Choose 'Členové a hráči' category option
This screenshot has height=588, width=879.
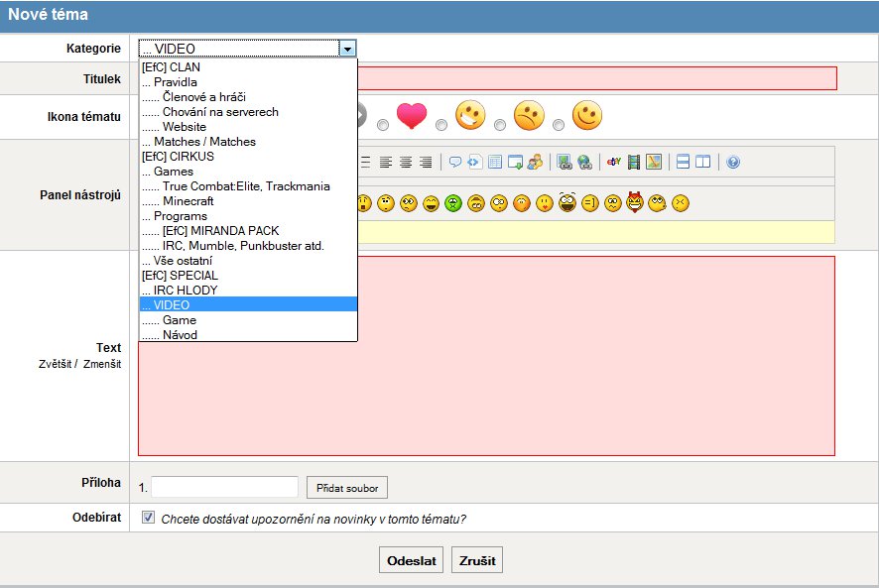point(248,97)
